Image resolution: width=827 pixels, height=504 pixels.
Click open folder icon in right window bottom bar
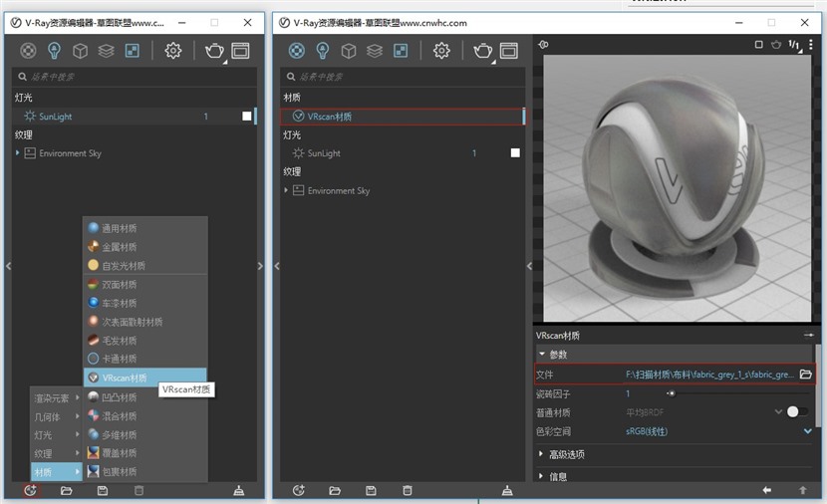click(x=335, y=491)
